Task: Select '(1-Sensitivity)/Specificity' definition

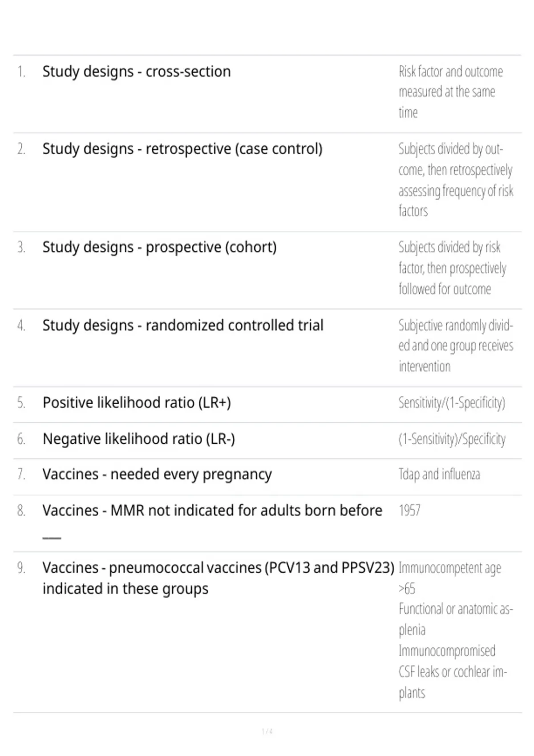Action: pos(452,439)
